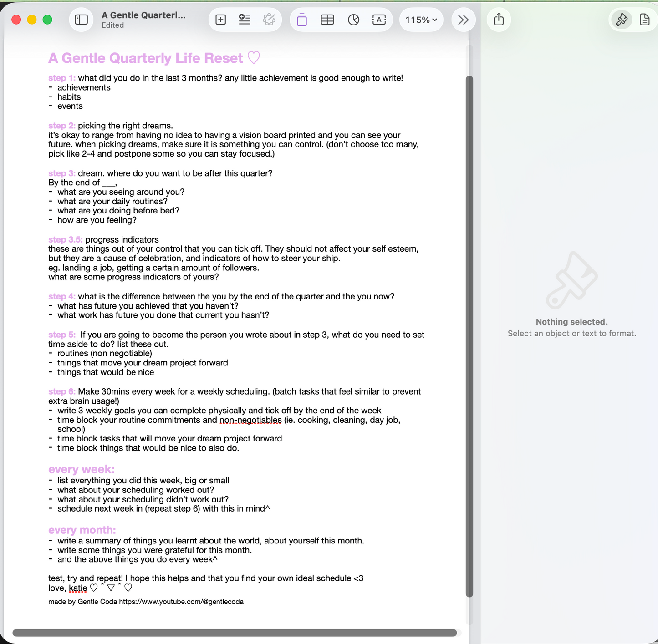Click the 'step 5:' label
The height and width of the screenshot is (644, 658).
62,335
